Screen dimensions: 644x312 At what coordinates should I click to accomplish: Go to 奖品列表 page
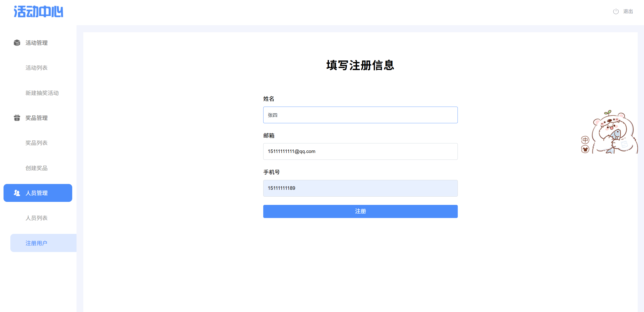pyautogui.click(x=36, y=143)
